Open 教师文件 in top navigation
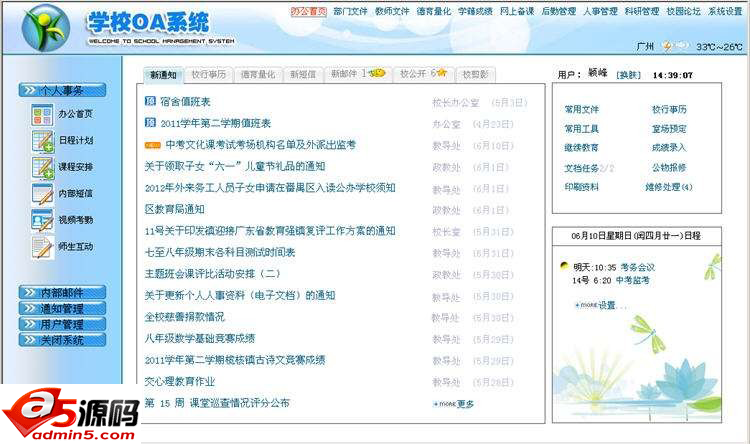The image size is (750, 444). (392, 11)
